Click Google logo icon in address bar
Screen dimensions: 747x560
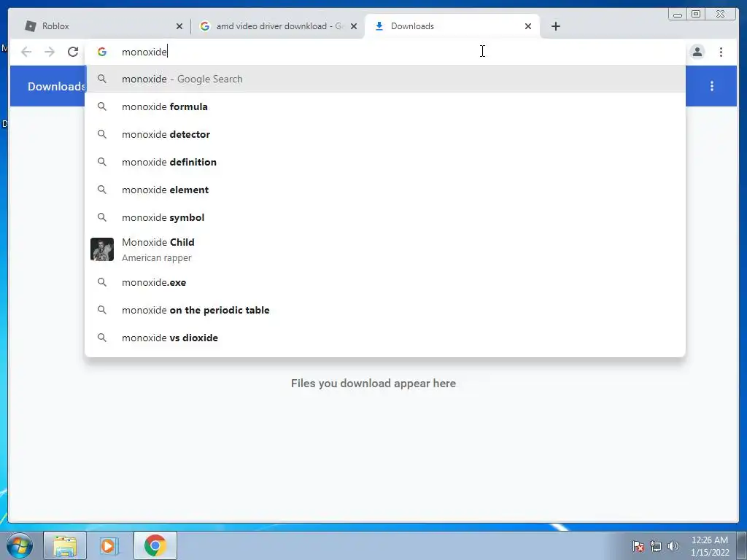point(102,52)
